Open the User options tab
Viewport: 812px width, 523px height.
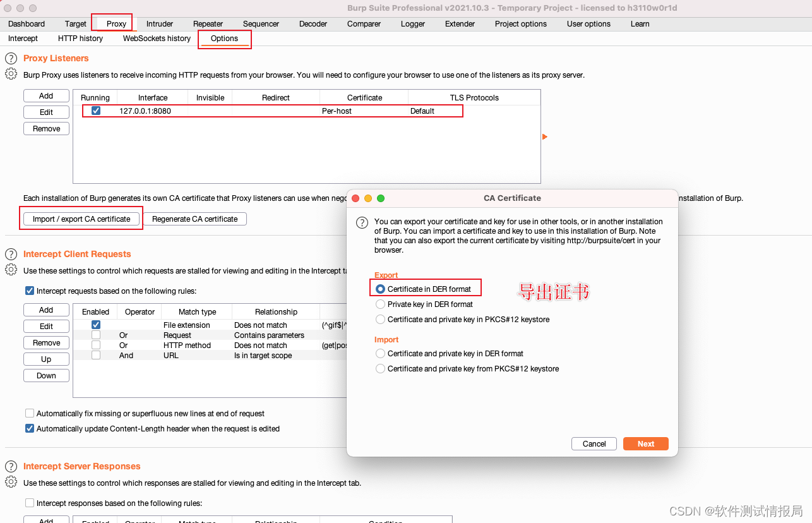pos(588,23)
